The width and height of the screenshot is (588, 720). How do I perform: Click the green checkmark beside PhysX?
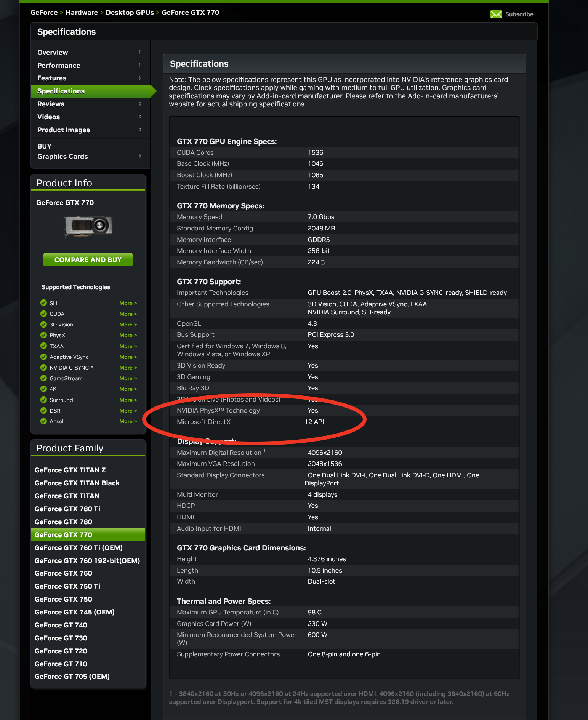[x=43, y=335]
